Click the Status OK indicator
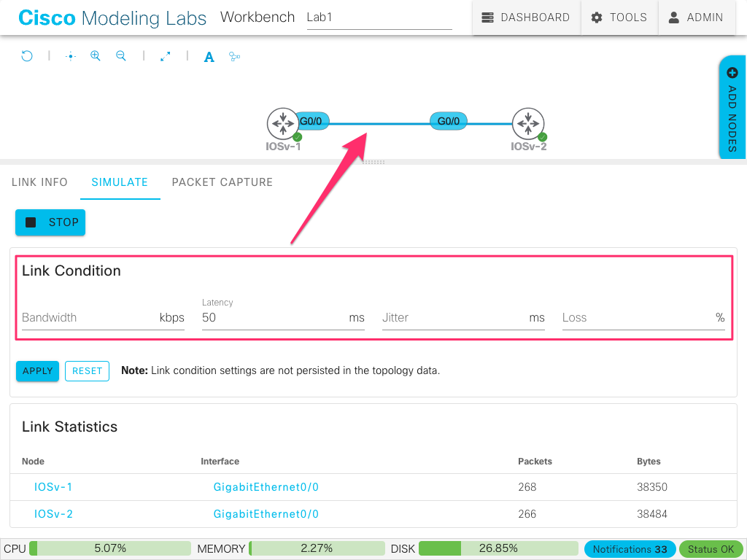 coord(711,549)
